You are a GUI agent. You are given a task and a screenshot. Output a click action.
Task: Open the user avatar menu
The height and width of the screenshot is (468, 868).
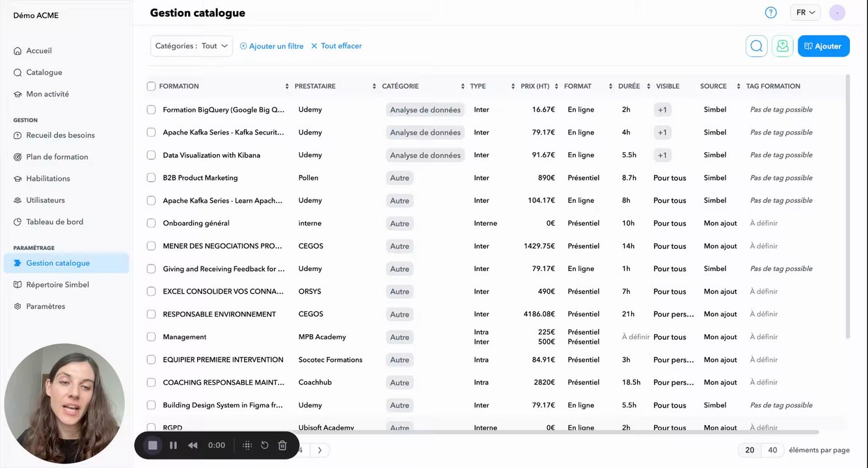[x=837, y=12]
